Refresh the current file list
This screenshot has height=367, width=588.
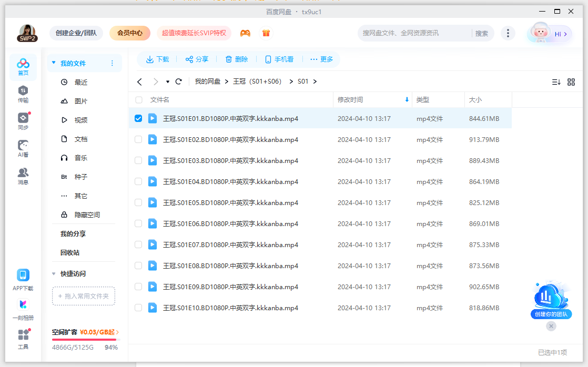[178, 81]
